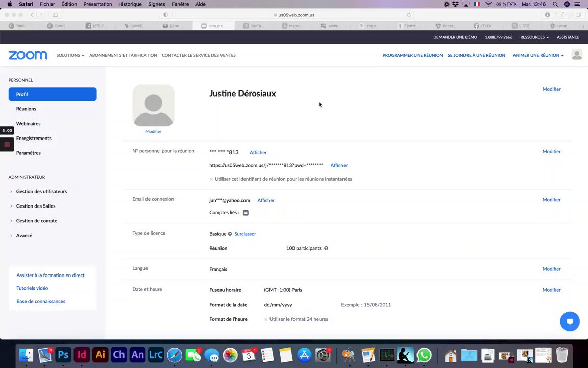Image resolution: width=588 pixels, height=368 pixels.
Task: Click Modifier next to Justine Dérosiaux name
Action: click(552, 89)
